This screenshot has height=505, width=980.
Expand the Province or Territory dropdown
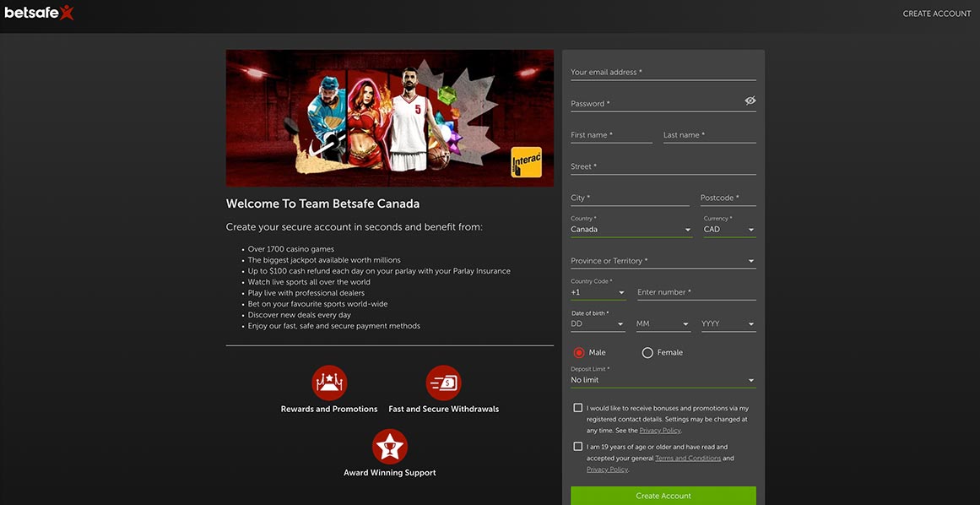(x=663, y=261)
